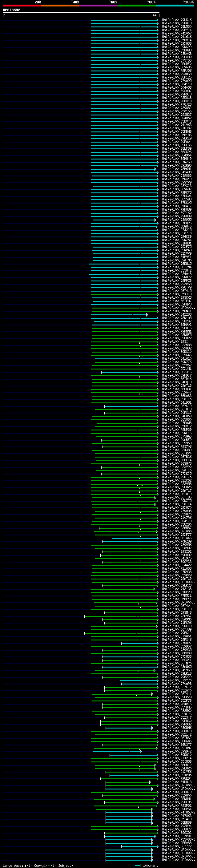Click the green ~80% identity legend segment
Viewport: 197px width, 868px height.
137,6
